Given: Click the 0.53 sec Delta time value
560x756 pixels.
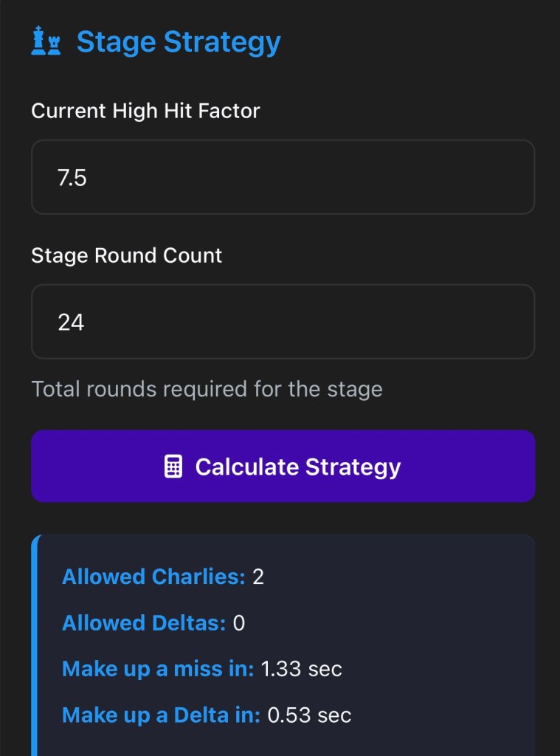Looking at the screenshot, I should point(309,715).
